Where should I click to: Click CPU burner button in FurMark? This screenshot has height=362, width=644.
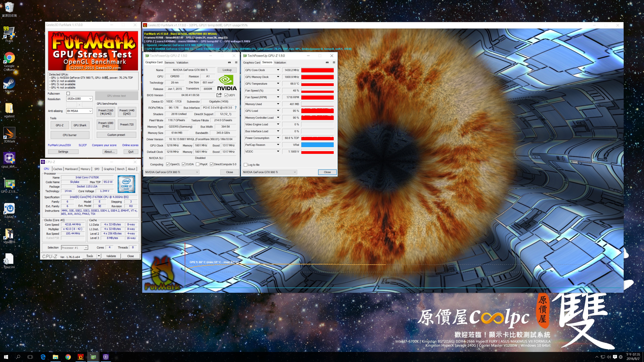70,135
